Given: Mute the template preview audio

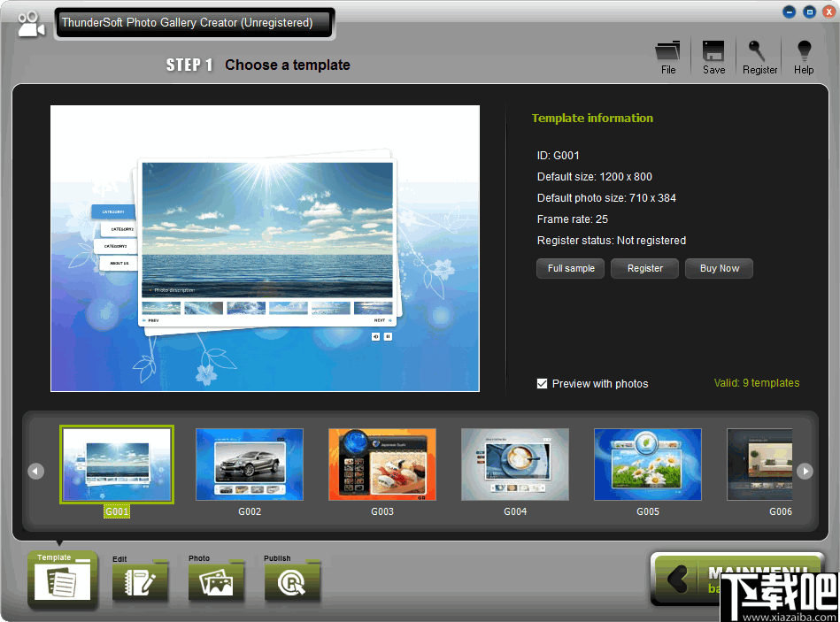Looking at the screenshot, I should tap(376, 336).
